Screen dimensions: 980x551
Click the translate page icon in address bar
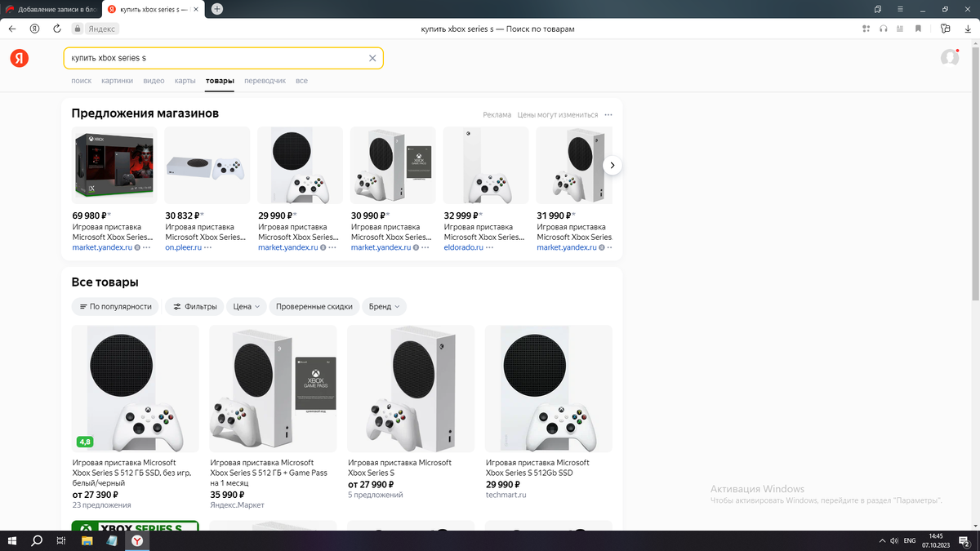[901, 29]
